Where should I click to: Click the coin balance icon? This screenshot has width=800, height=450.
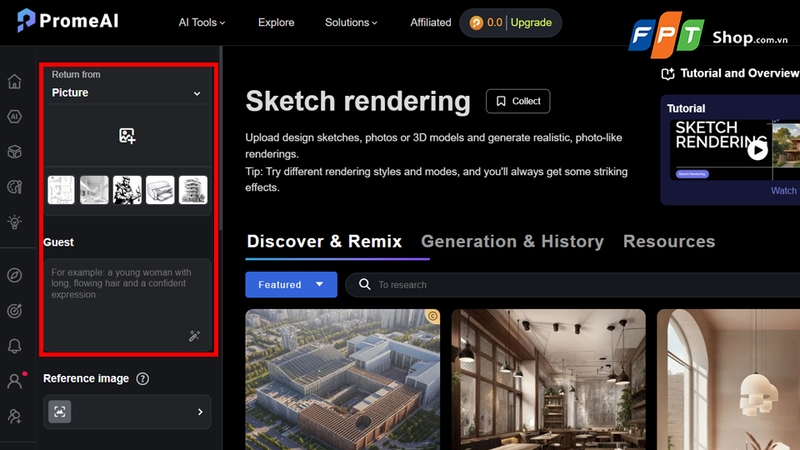point(476,22)
